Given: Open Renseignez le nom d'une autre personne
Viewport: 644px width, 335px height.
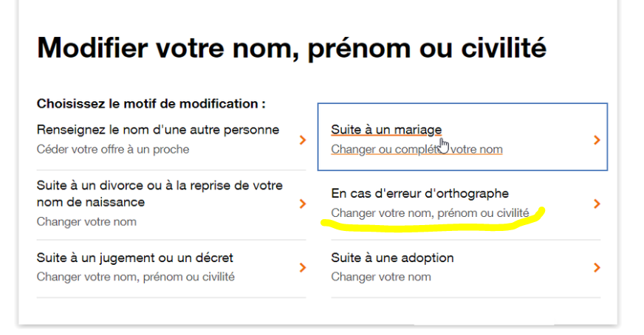Looking at the screenshot, I should point(158,130).
